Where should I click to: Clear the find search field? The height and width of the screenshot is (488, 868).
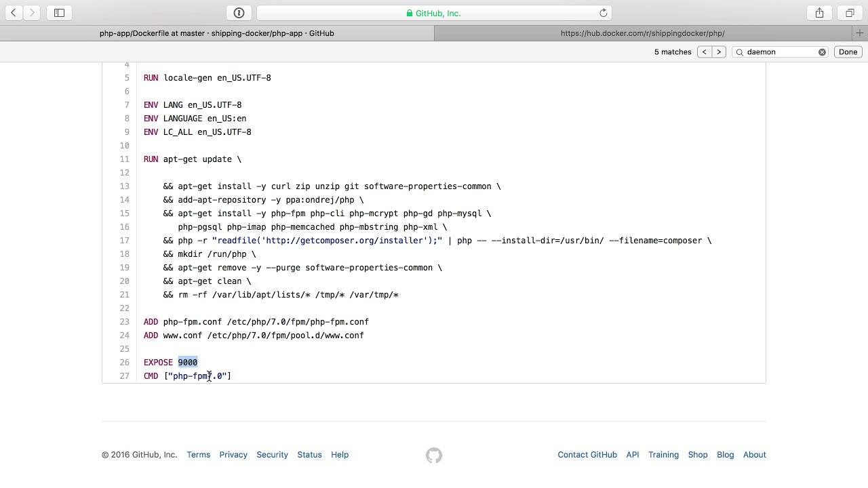822,52
